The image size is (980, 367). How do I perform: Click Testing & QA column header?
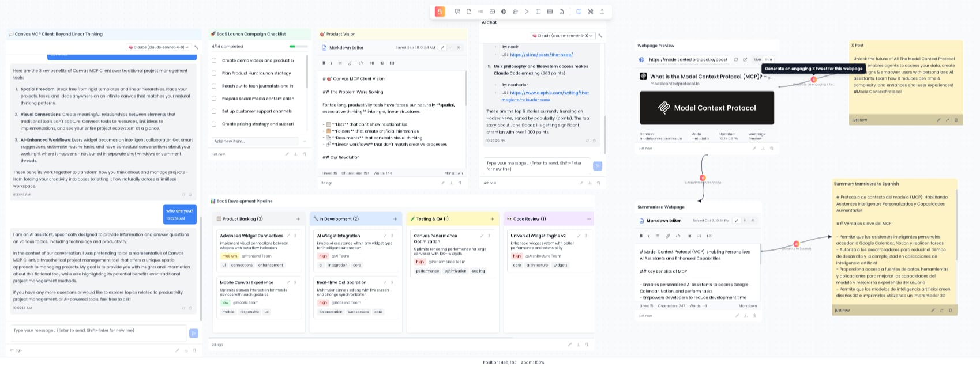[x=453, y=219]
